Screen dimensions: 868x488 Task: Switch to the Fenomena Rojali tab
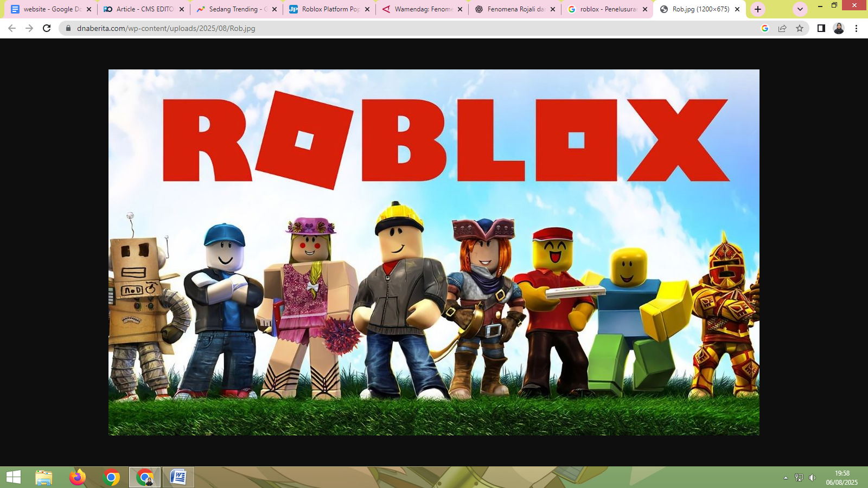tap(515, 9)
